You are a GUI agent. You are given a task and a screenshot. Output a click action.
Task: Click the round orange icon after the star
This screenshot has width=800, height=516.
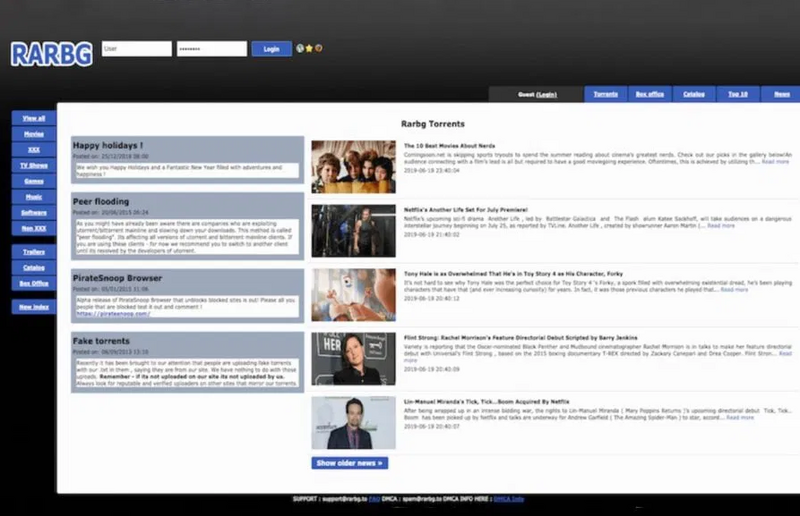point(318,48)
